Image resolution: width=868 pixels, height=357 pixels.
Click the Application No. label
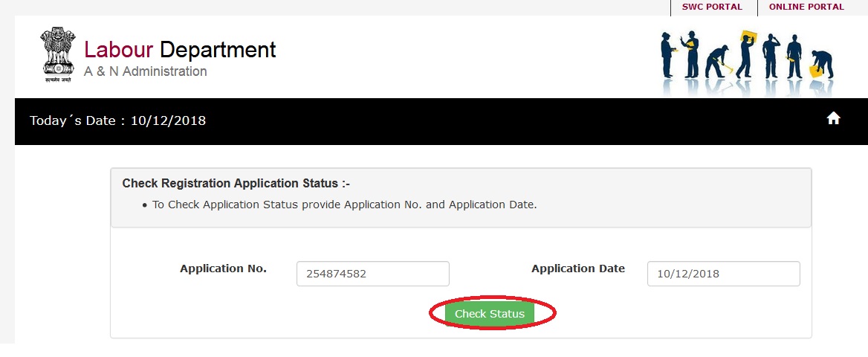click(223, 268)
